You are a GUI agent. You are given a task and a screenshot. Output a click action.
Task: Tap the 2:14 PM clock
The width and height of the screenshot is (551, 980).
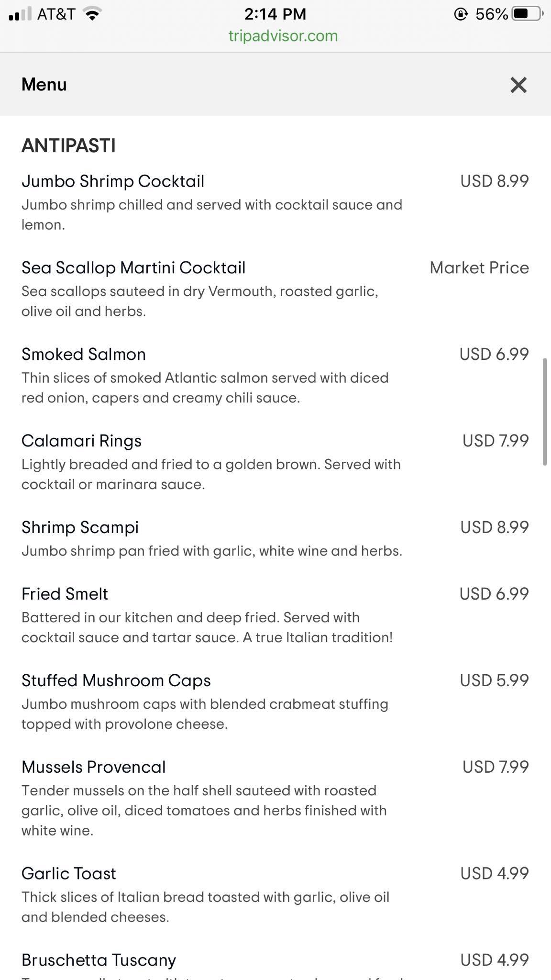275,14
